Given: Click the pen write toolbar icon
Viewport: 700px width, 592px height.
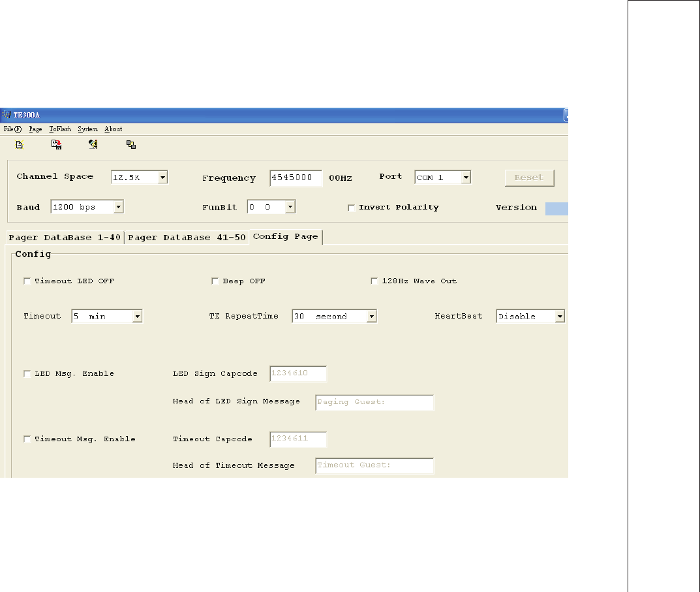Looking at the screenshot, I should [93, 144].
